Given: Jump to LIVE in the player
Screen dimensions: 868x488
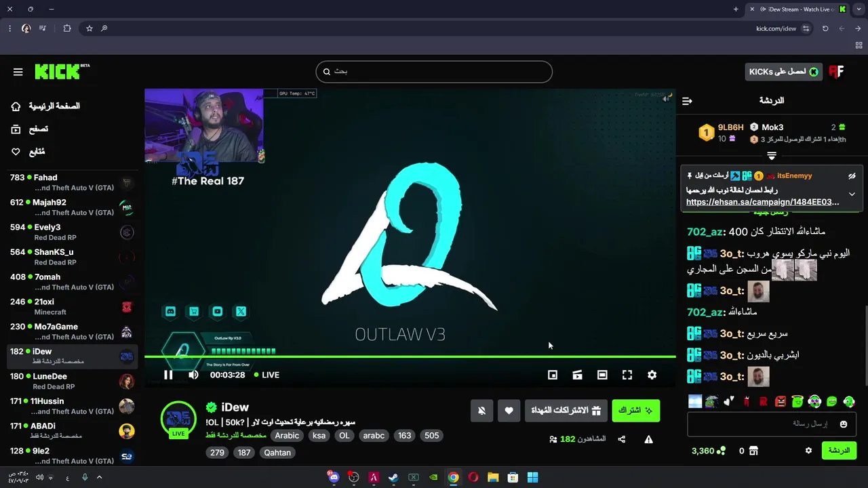Looking at the screenshot, I should coord(267,375).
